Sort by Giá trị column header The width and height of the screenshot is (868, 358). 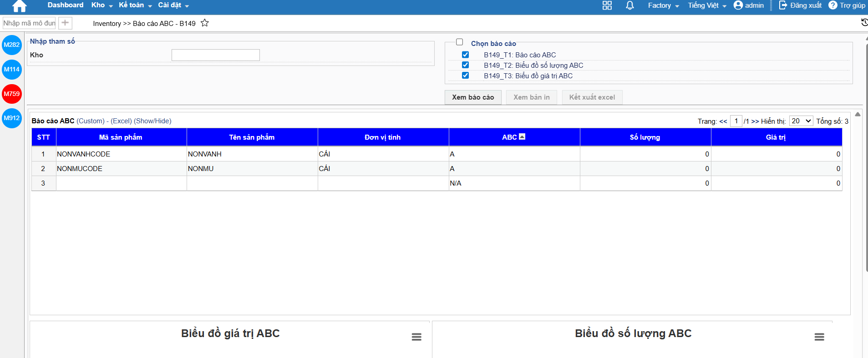[777, 137]
